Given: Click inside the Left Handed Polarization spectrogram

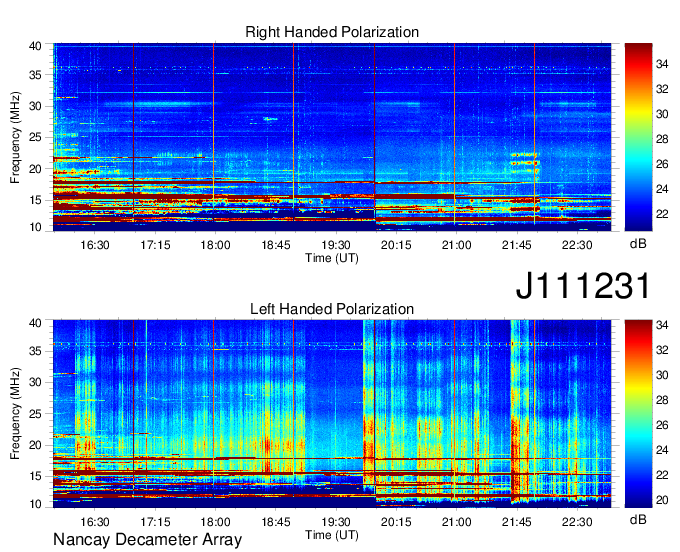Looking at the screenshot, I should (x=332, y=414).
